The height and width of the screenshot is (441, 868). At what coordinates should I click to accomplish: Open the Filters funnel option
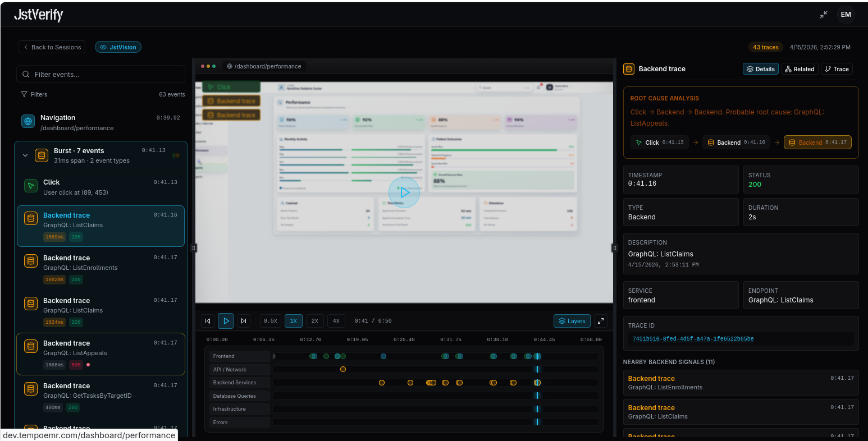pyautogui.click(x=34, y=94)
